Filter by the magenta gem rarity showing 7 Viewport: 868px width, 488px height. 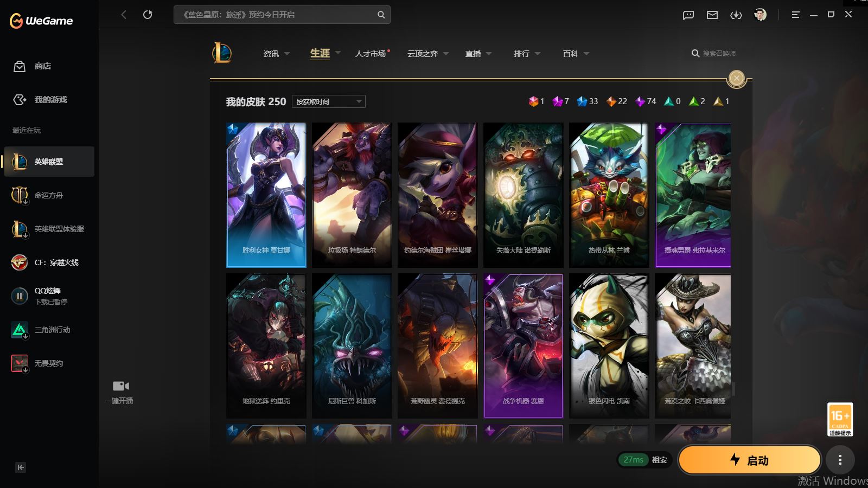pos(560,101)
